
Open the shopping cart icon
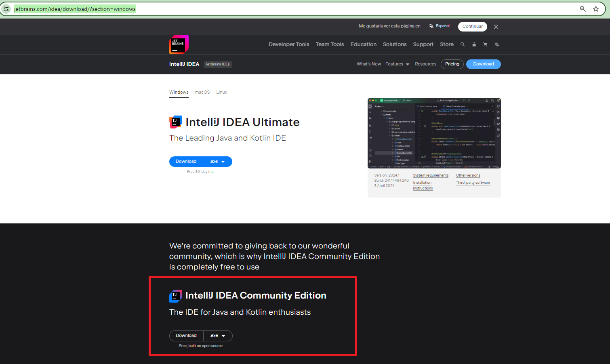[x=485, y=44]
